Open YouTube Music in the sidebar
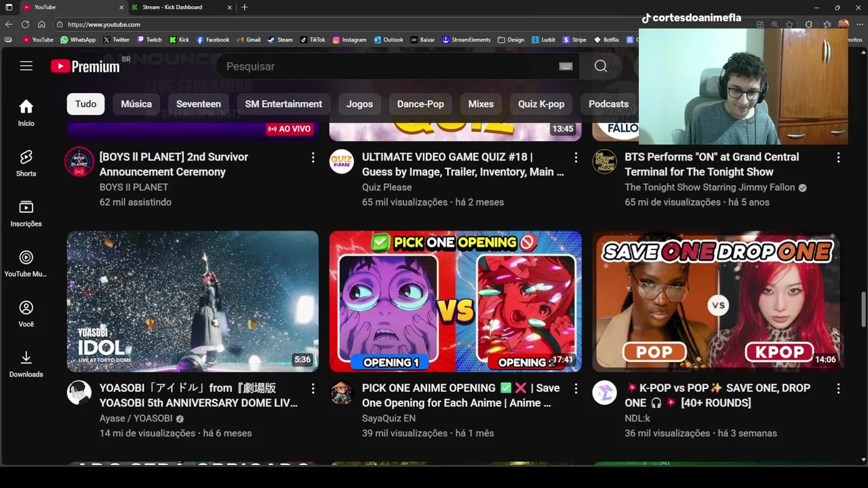The image size is (868, 488). click(26, 264)
